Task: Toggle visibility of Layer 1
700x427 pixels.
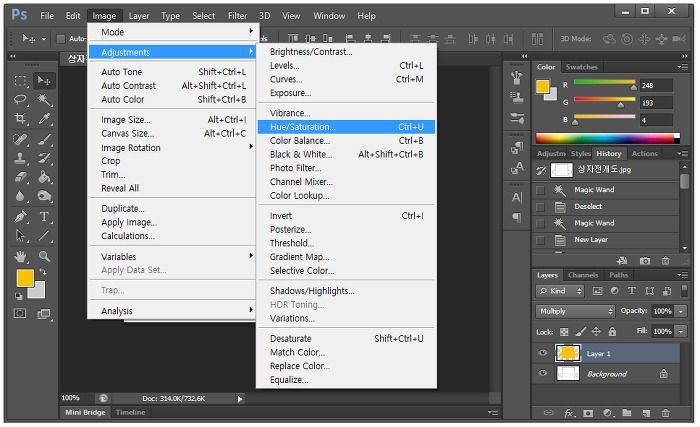Action: pyautogui.click(x=543, y=353)
